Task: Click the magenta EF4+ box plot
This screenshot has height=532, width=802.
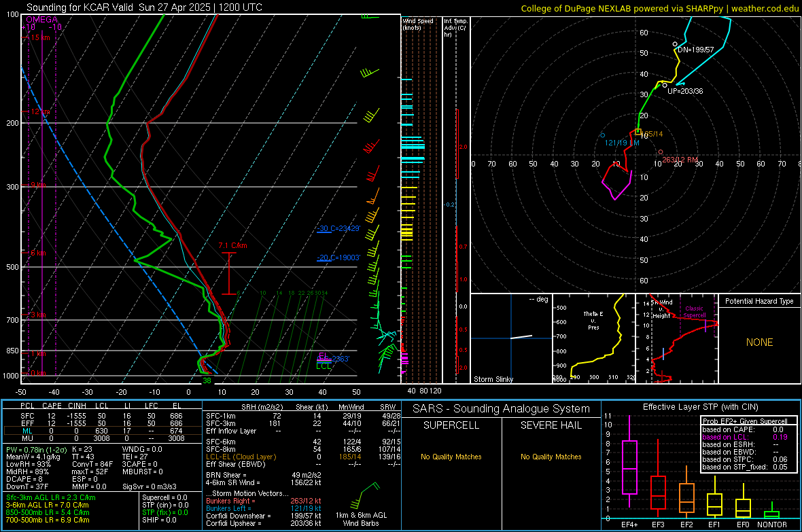Action: click(629, 462)
